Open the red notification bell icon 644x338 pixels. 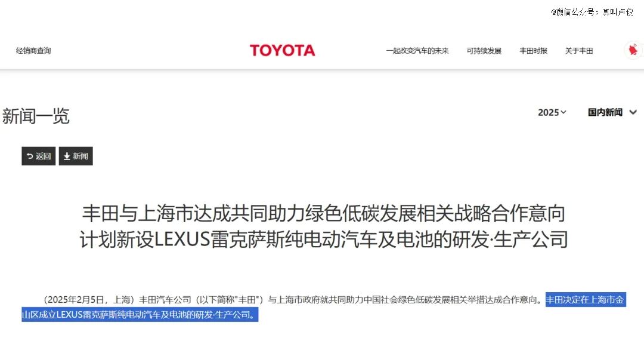tap(633, 50)
